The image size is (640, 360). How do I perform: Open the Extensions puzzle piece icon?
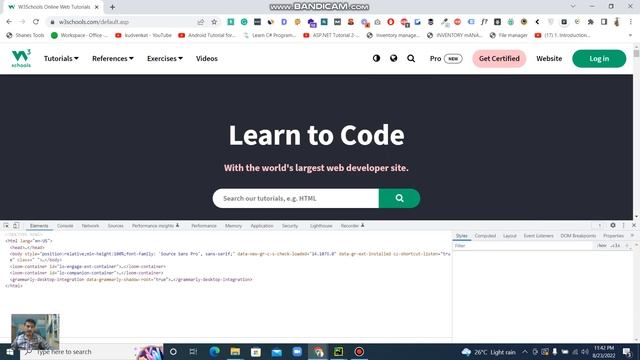point(591,22)
